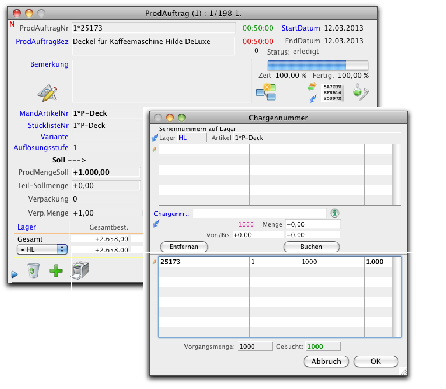Click the orange marker beside row 25173
The height and width of the screenshot is (389, 446).
point(154,262)
